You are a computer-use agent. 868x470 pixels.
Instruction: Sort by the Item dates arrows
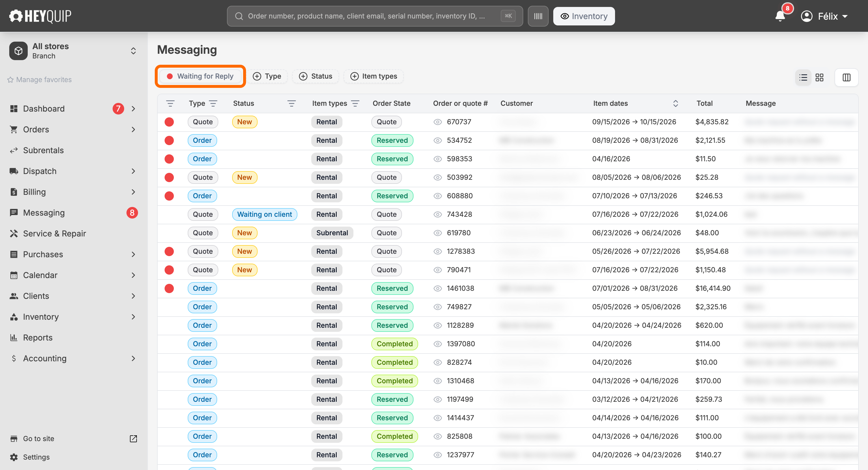pyautogui.click(x=676, y=103)
